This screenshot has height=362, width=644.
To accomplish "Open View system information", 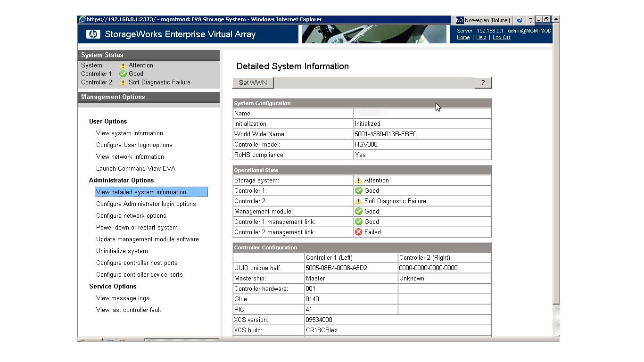I will click(x=130, y=133).
